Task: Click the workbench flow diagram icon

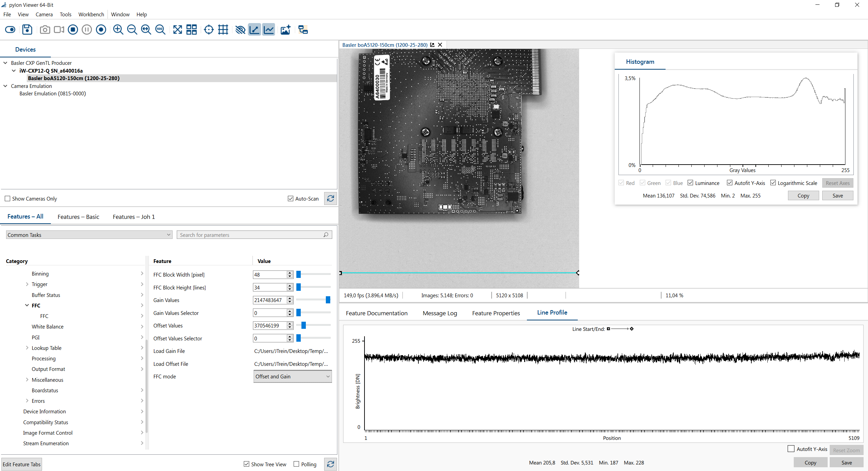Action: pyautogui.click(x=303, y=30)
